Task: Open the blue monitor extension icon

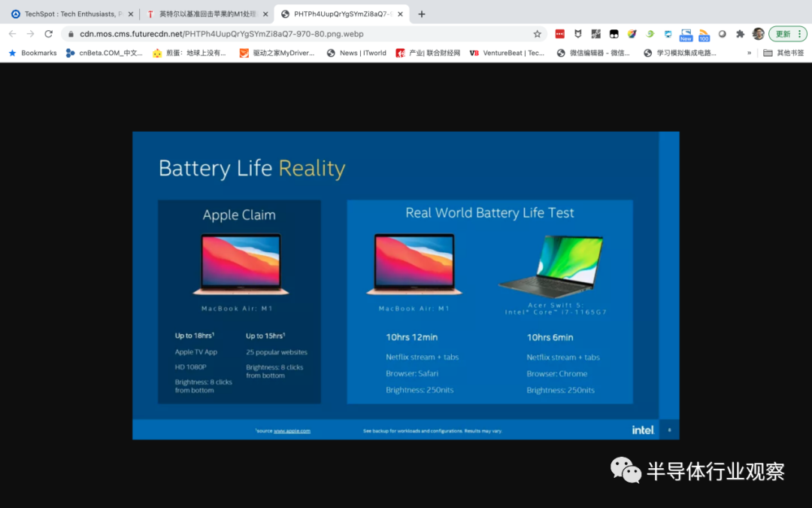Action: point(668,34)
